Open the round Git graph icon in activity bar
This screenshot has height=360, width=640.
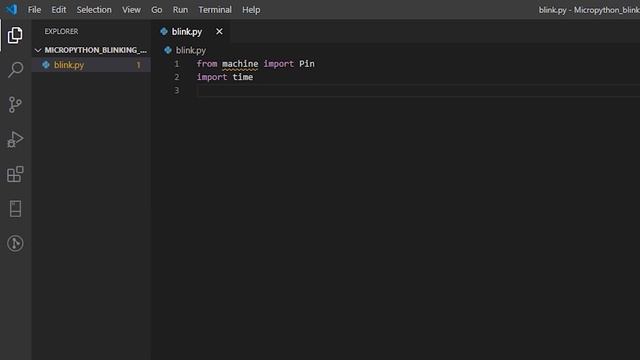[x=15, y=243]
